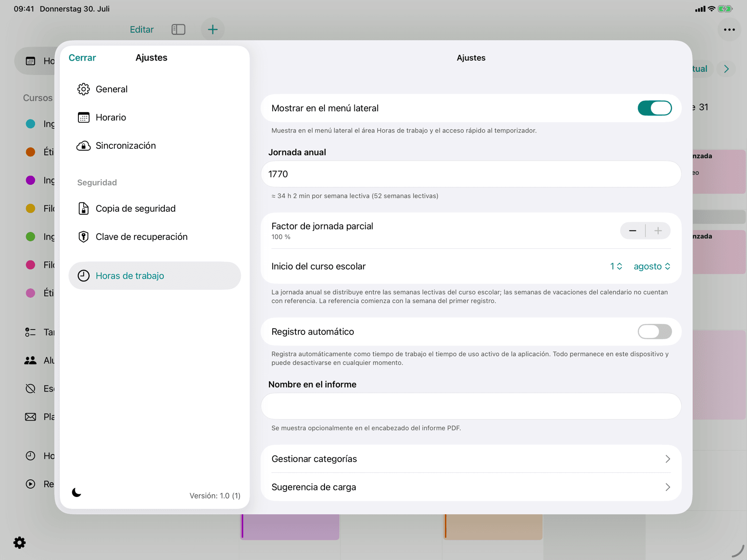This screenshot has width=747, height=560.
Task: Click the Jornada anual field showing 1770
Action: [471, 174]
